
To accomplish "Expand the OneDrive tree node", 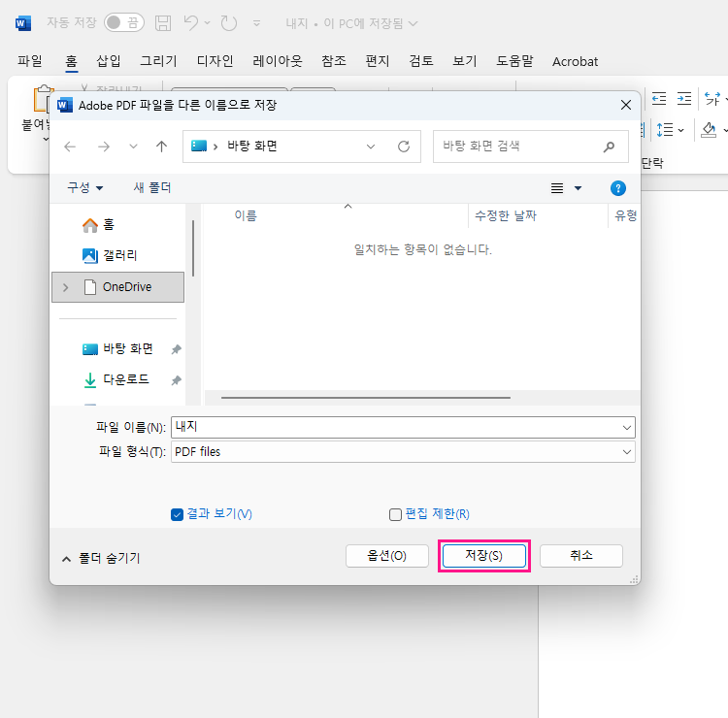I will click(65, 287).
